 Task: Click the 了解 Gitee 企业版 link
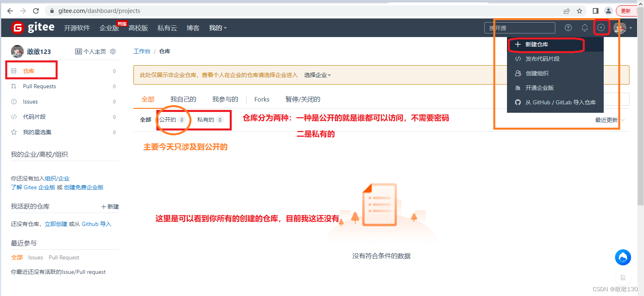pos(33,187)
